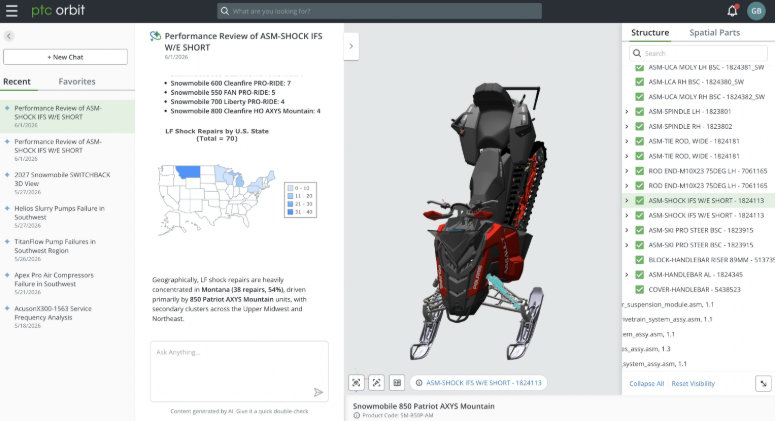Switch to the Favorites tab

(x=77, y=82)
